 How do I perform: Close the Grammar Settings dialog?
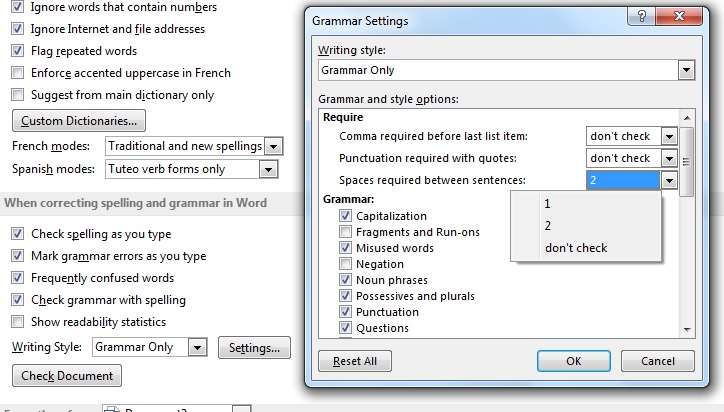[x=679, y=19]
